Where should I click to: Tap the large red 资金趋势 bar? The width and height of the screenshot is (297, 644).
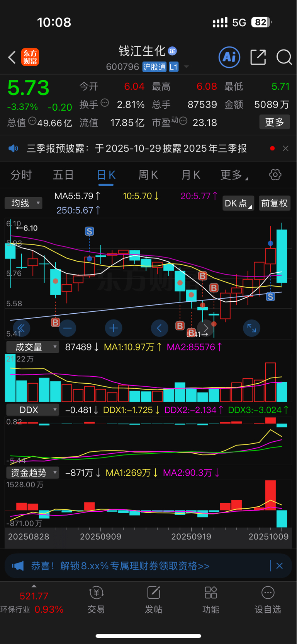pyautogui.click(x=270, y=495)
